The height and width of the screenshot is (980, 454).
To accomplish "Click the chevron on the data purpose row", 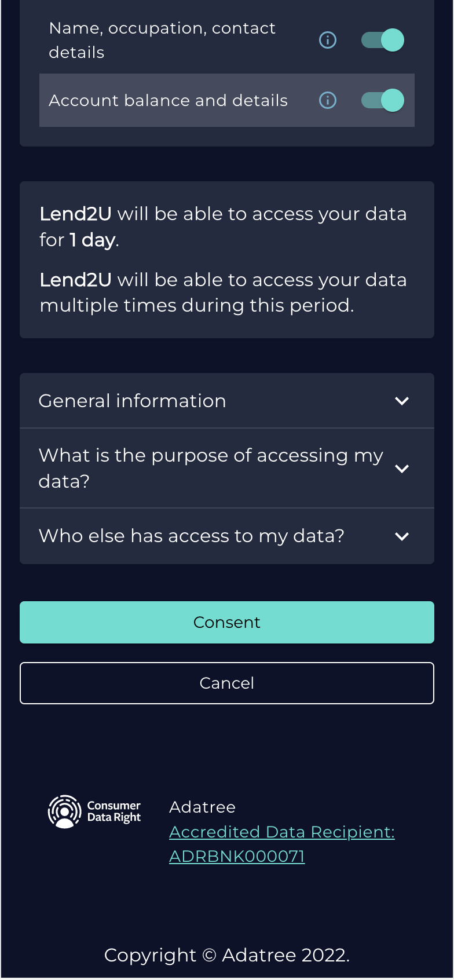I will pos(402,469).
